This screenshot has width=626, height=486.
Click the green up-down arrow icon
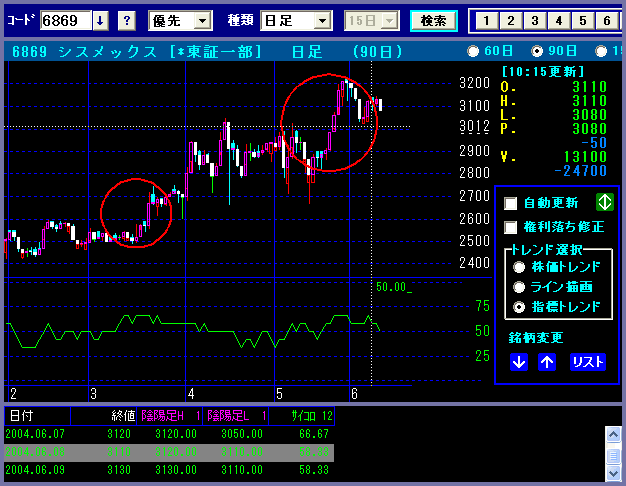click(x=604, y=202)
